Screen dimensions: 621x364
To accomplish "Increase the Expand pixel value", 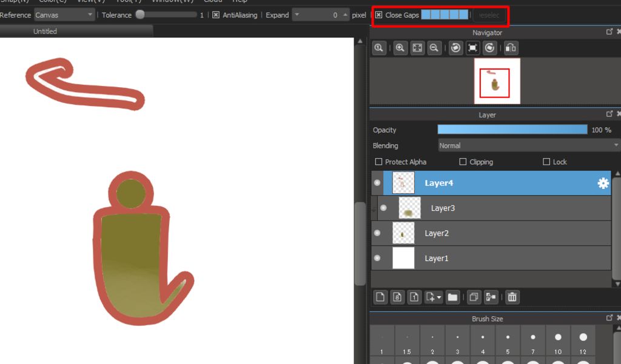I will (345, 15).
